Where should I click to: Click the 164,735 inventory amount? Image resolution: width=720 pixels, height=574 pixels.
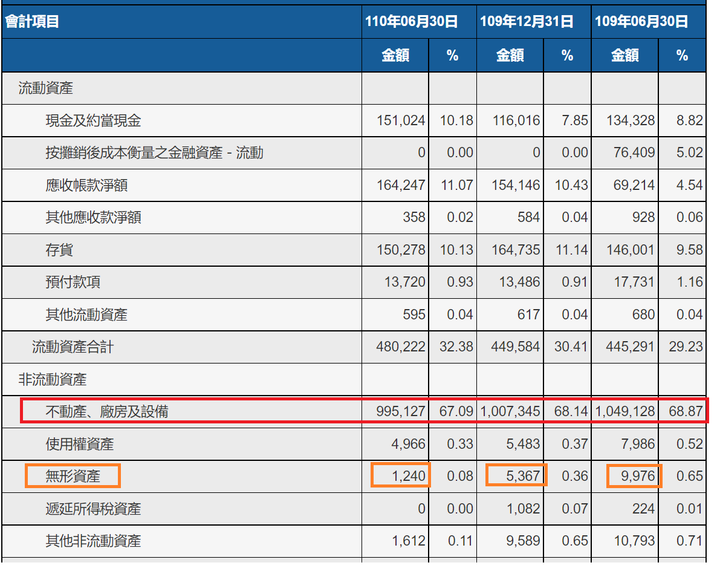click(516, 250)
